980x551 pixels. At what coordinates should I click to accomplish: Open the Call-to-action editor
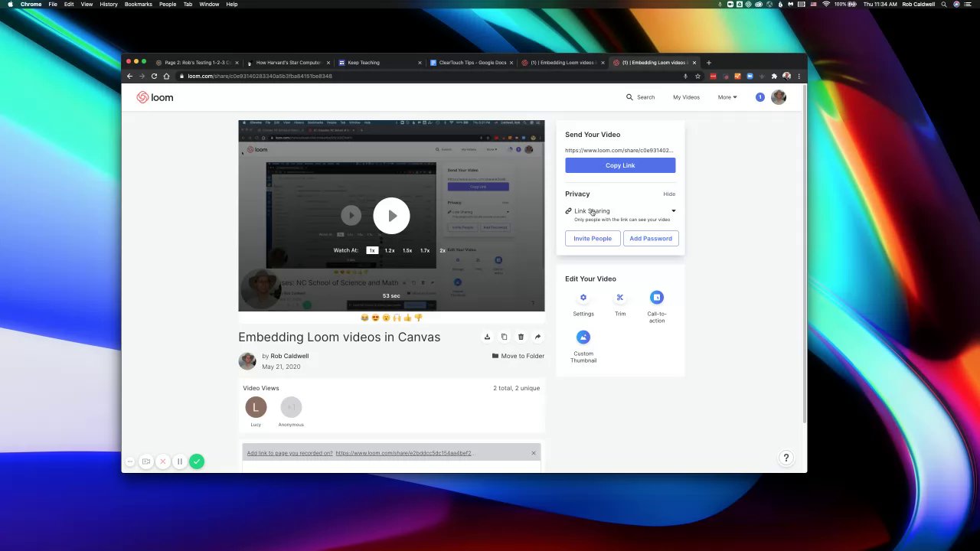coord(657,298)
